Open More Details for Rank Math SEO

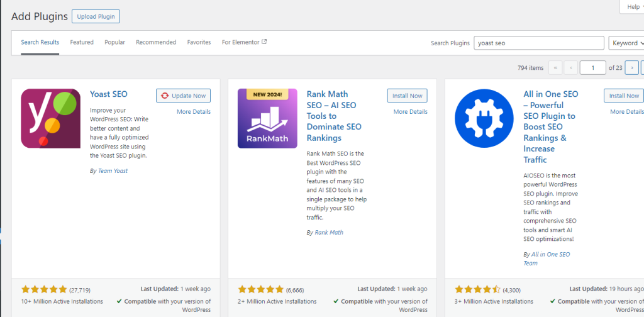pyautogui.click(x=410, y=112)
